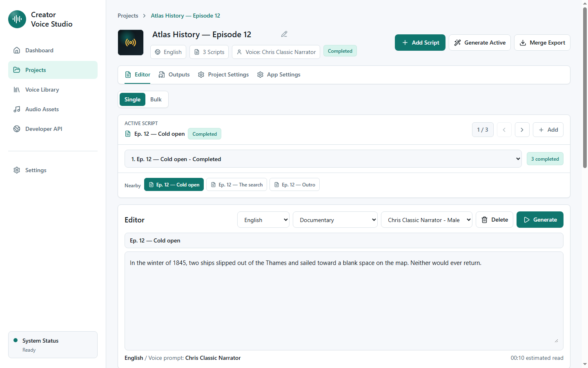
Task: Click the breadcrumb chevron separator icon
Action: 144,16
